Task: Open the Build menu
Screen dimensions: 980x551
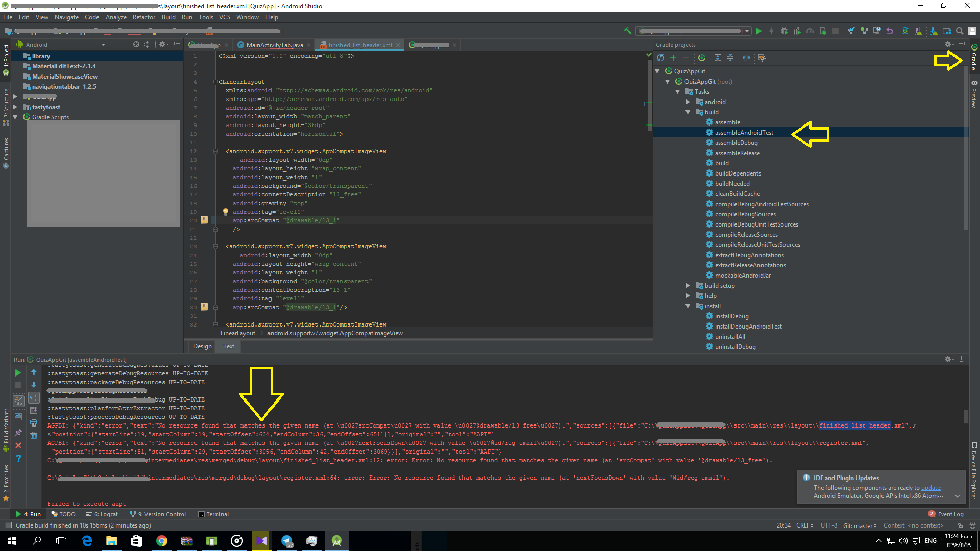Action: pos(168,17)
